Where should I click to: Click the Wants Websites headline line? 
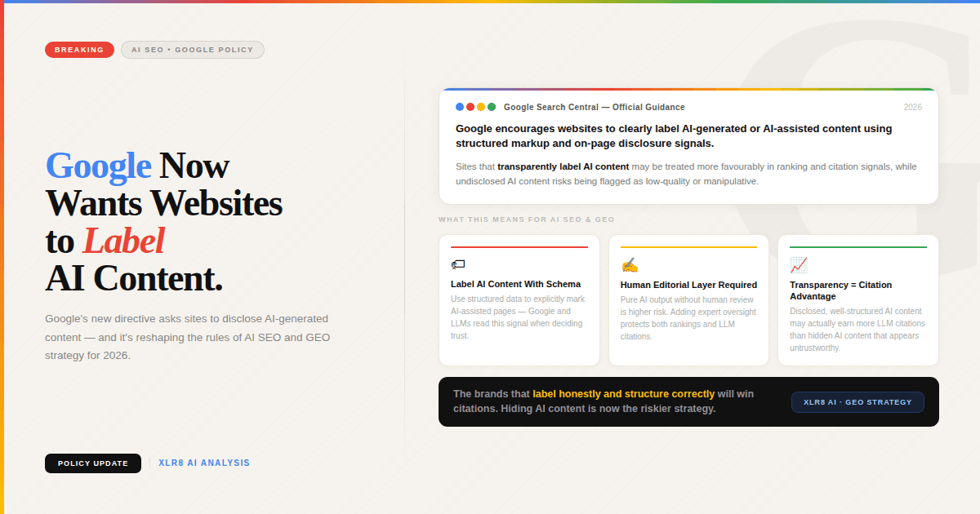click(163, 203)
